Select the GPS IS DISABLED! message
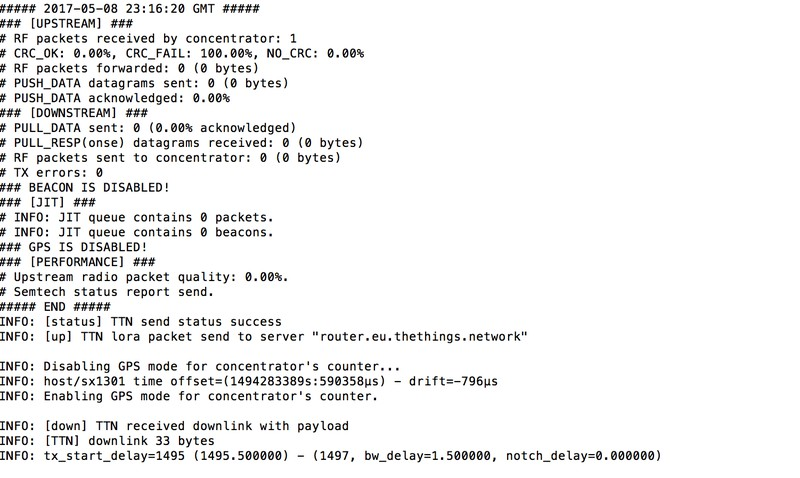 click(74, 247)
